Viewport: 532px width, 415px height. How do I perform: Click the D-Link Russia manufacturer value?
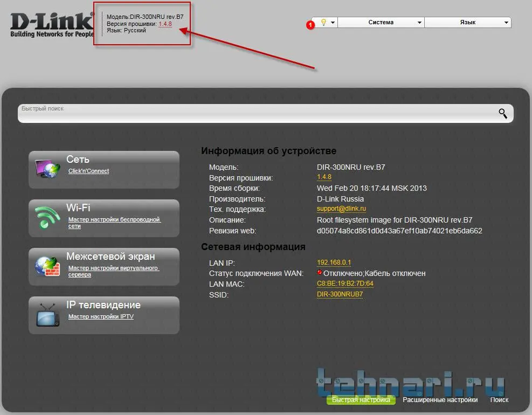tap(340, 199)
